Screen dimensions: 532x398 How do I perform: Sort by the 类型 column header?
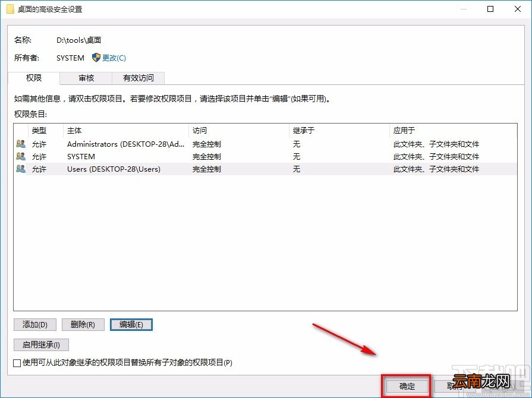click(46, 131)
